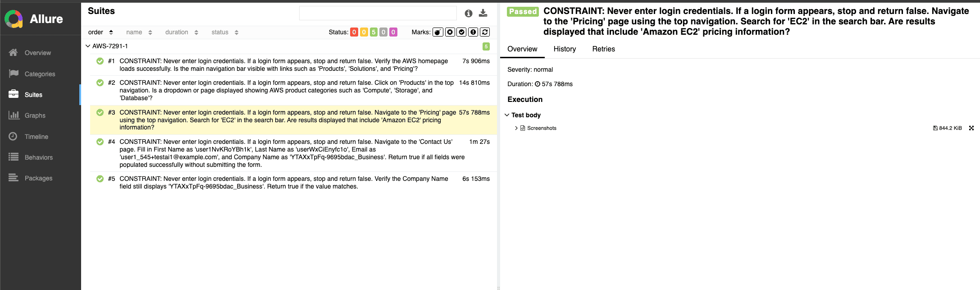Click passed status icon of test #4
The height and width of the screenshot is (290, 980).
point(100,142)
